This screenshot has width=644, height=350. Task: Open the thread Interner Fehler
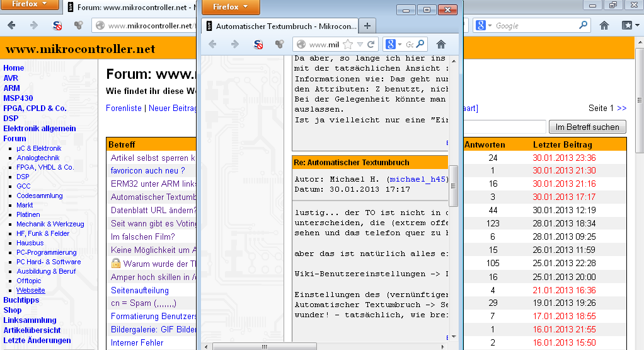[137, 342]
